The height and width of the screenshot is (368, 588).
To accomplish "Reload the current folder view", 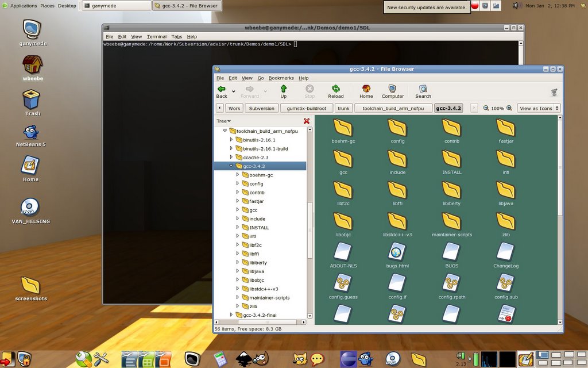I will pos(336,91).
